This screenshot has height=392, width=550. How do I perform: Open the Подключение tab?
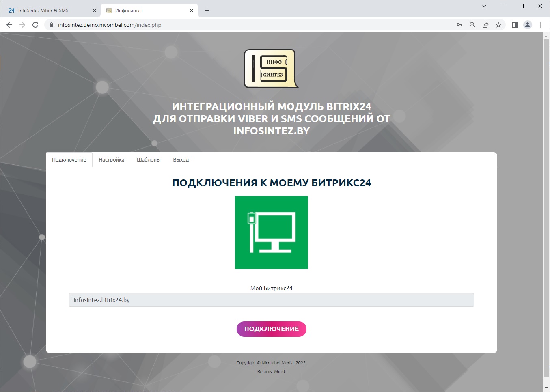pos(69,160)
